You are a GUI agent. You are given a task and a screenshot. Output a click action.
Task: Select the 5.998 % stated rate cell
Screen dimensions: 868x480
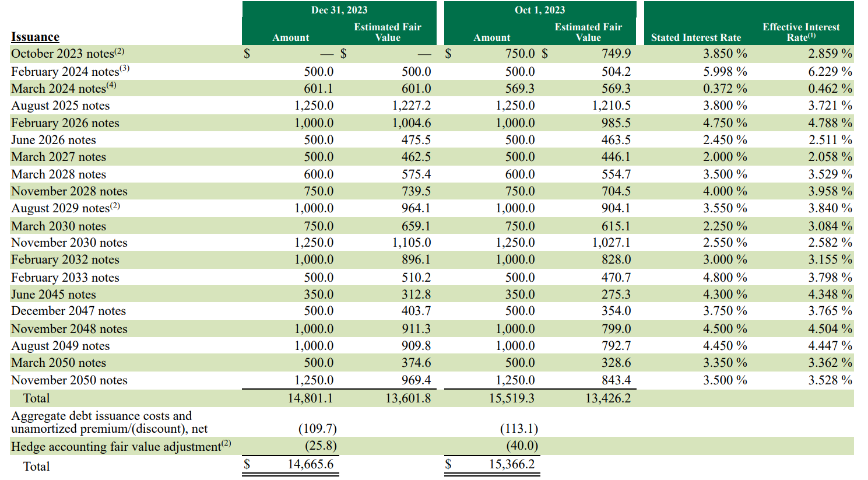(x=725, y=71)
